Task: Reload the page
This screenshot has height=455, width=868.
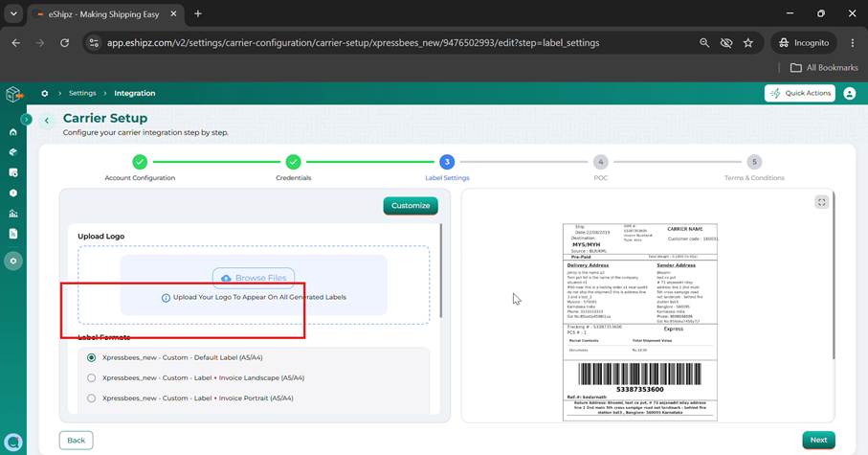Action: 65,43
